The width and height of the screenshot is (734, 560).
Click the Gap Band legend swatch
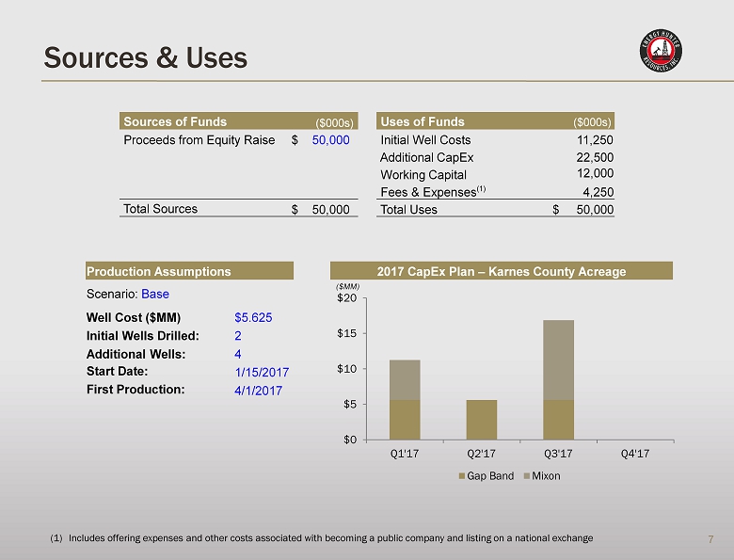[x=462, y=476]
